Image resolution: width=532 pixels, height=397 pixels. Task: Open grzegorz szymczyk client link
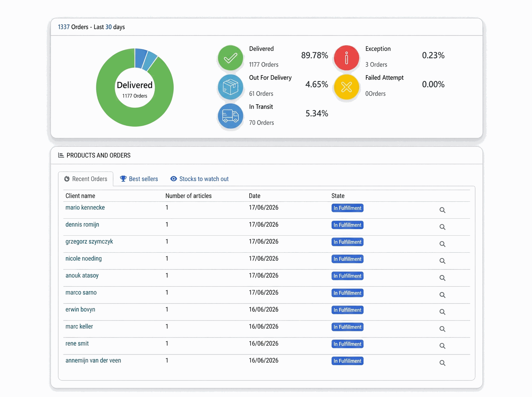[x=89, y=242]
